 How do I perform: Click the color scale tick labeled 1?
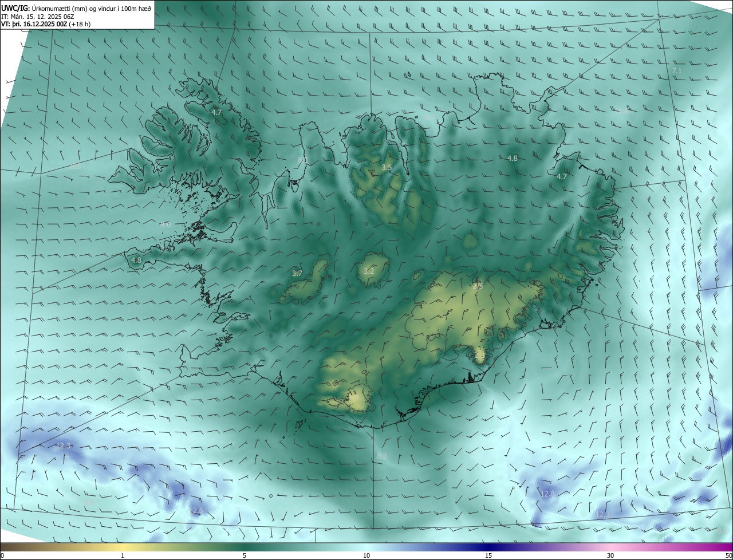[123, 555]
